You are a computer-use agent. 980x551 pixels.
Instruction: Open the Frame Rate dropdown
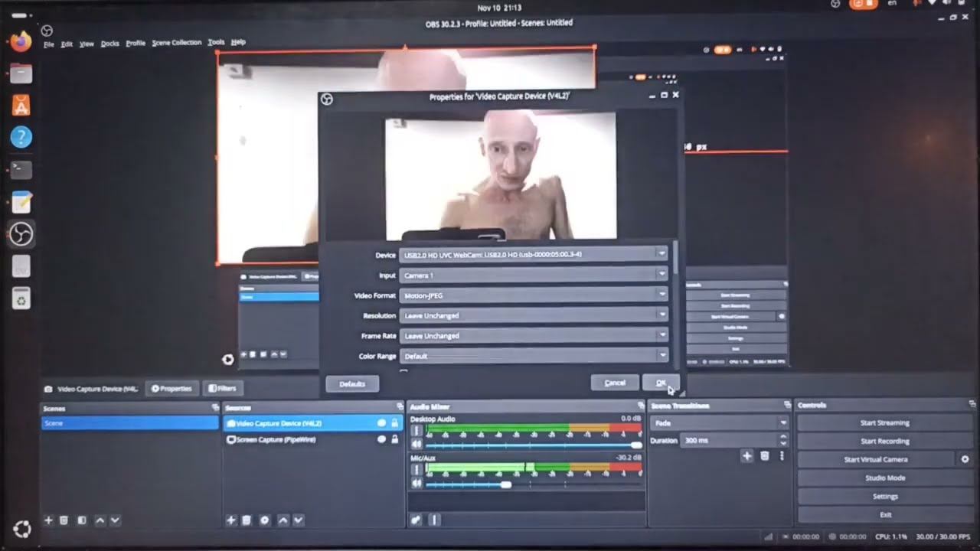coord(534,336)
